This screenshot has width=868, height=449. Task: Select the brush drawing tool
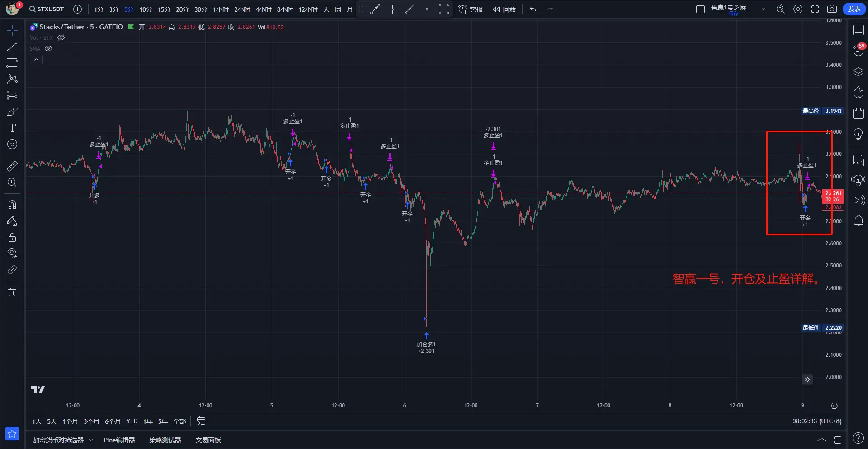pos(12,112)
